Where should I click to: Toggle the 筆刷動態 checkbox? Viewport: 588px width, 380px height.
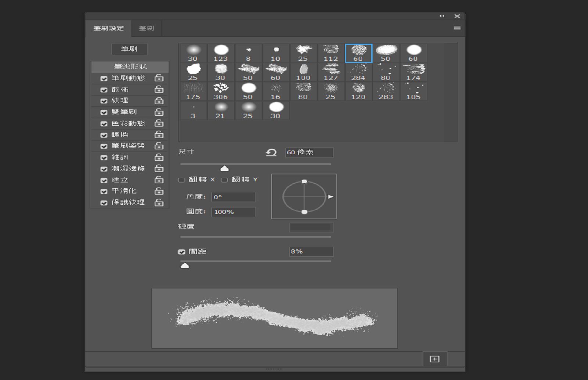(104, 78)
